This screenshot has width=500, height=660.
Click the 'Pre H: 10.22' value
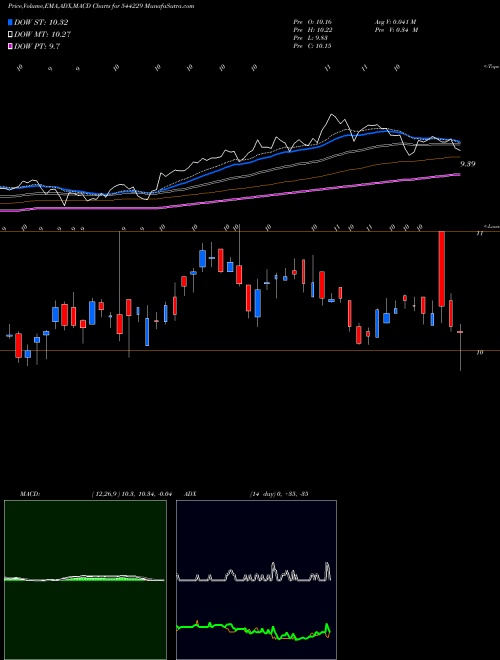pyautogui.click(x=312, y=30)
